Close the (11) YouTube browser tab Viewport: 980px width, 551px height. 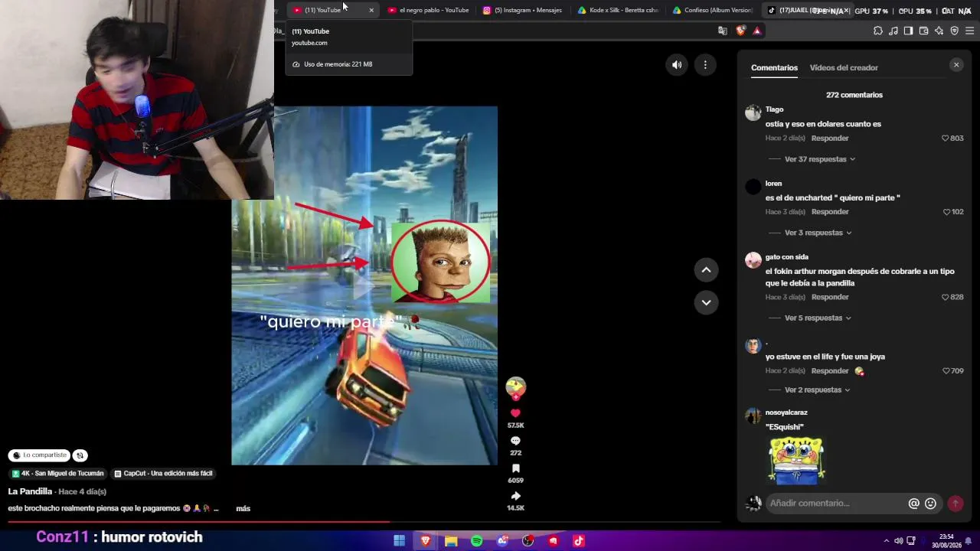click(x=371, y=10)
